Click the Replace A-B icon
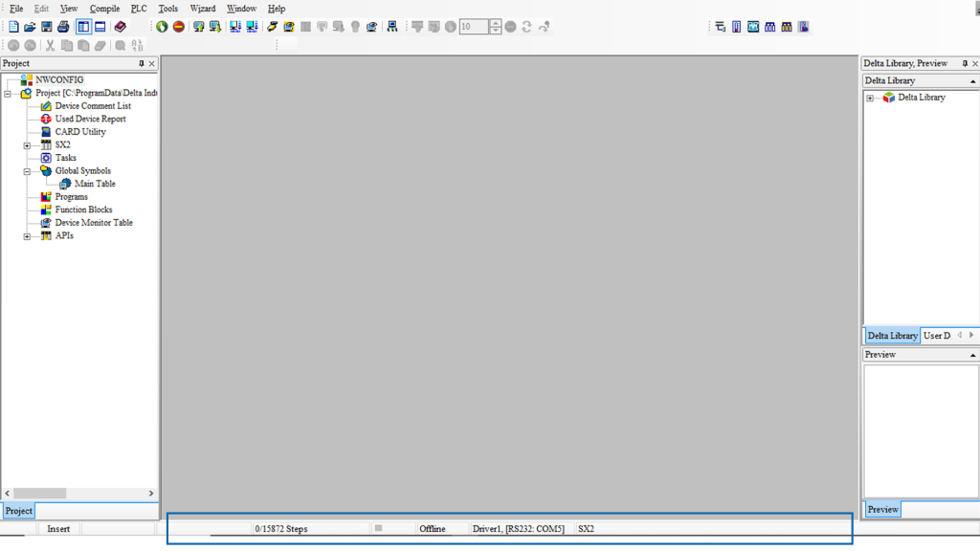Screen dimensions: 980x551 pyautogui.click(x=137, y=46)
